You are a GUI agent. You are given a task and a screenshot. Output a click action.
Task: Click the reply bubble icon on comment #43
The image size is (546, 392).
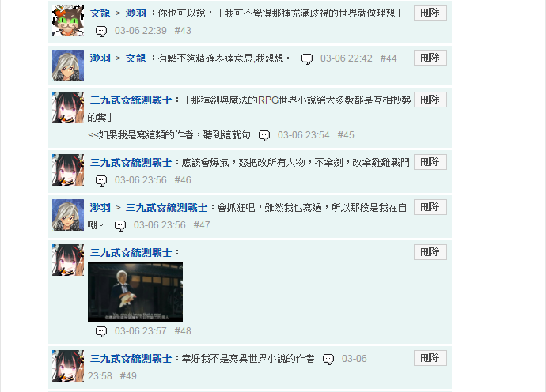coord(101,32)
